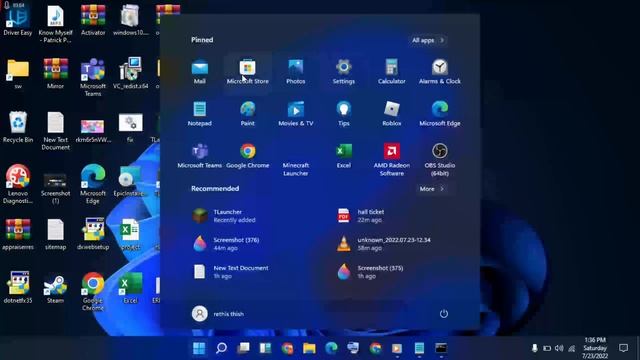640x360 pixels.
Task: Select the Microsoft Teams desktop shortcut
Action: pos(93,78)
